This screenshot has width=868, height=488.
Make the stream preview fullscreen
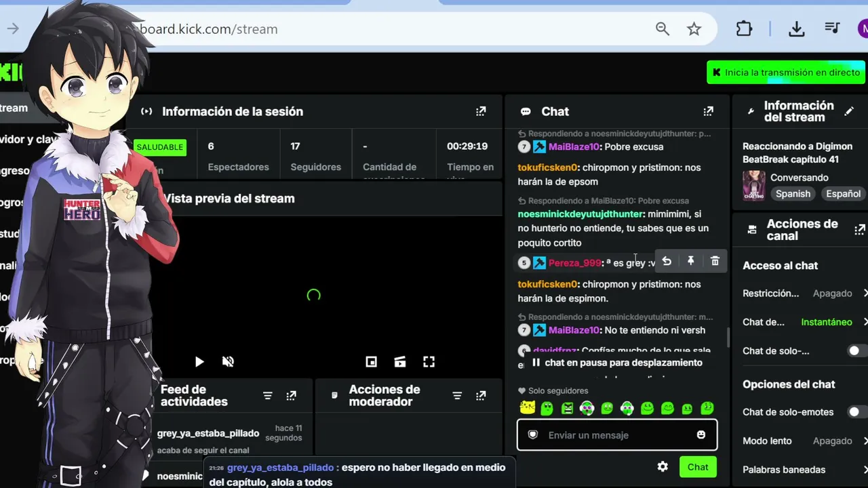pyautogui.click(x=429, y=362)
